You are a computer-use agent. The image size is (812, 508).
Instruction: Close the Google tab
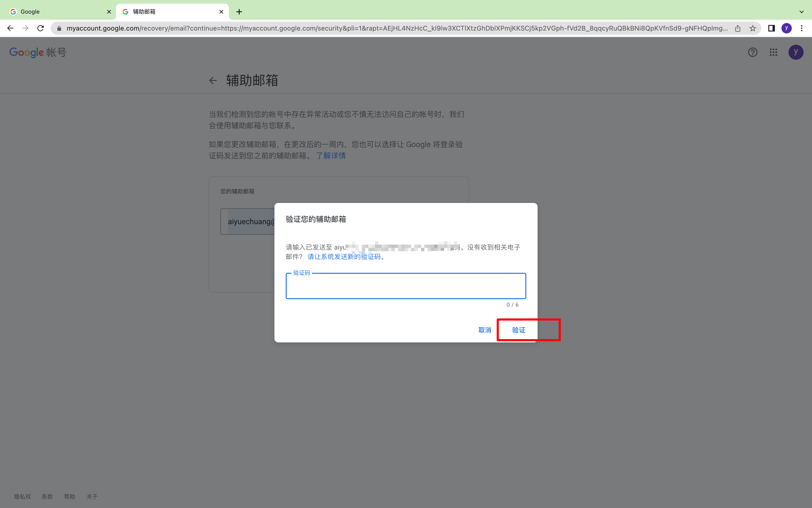coord(109,12)
